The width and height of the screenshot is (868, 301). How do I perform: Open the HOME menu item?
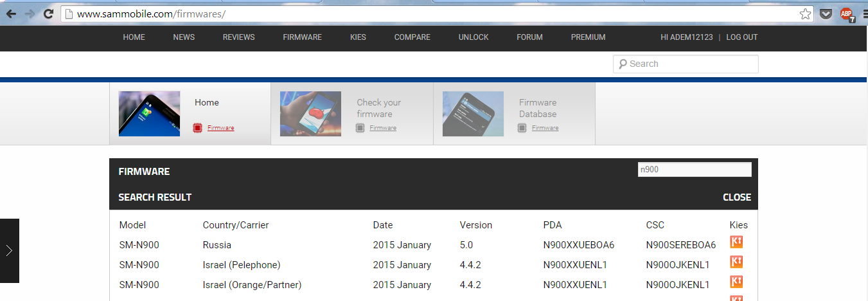[134, 37]
